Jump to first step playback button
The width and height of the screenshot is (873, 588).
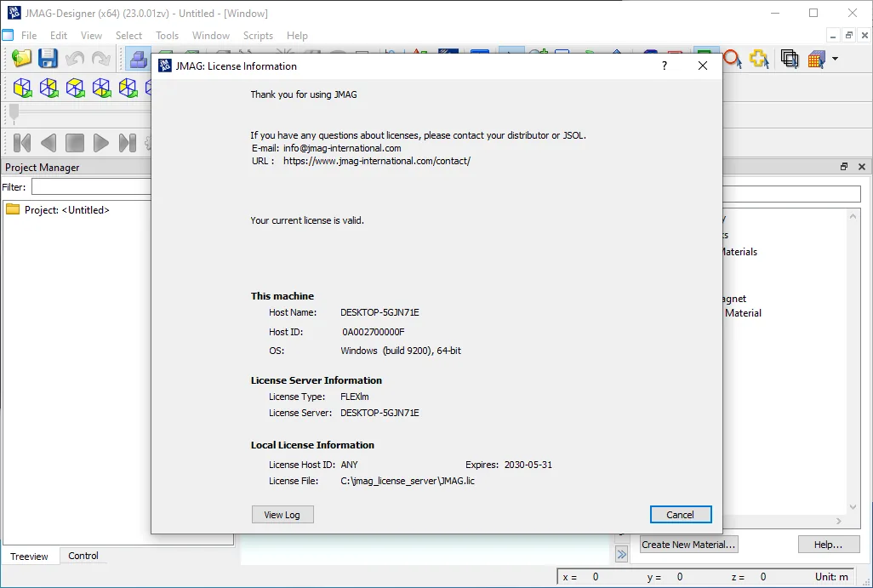point(22,143)
